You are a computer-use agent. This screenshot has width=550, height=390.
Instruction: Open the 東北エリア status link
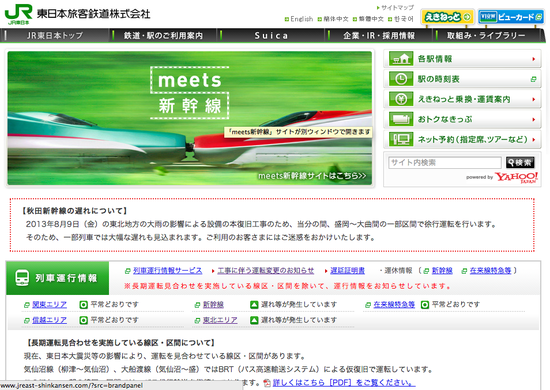click(x=220, y=320)
